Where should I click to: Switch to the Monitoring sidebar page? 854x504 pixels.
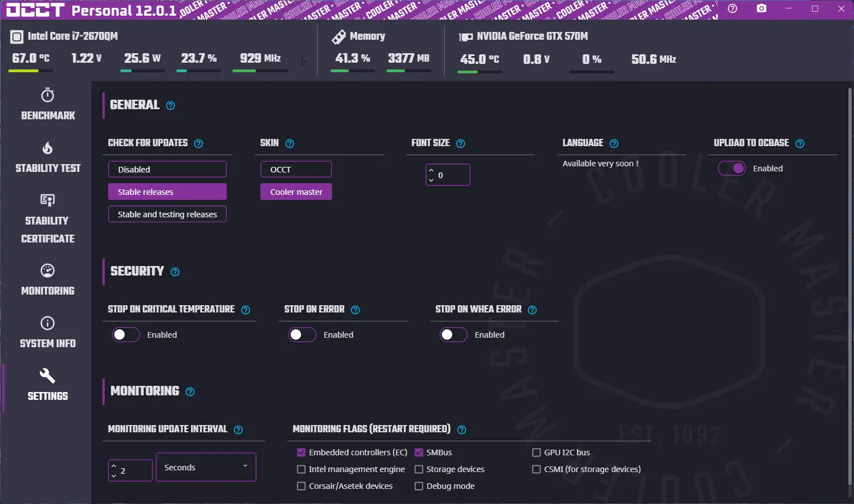click(x=48, y=279)
